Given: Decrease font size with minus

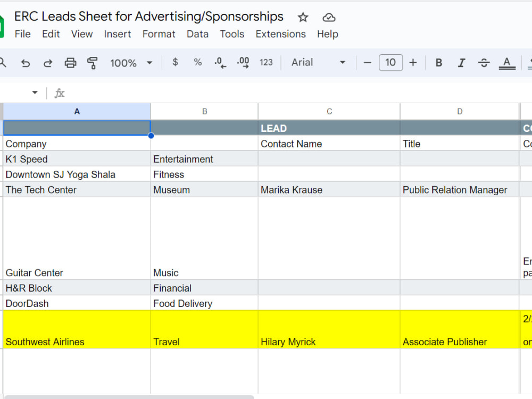Looking at the screenshot, I should tap(367, 63).
